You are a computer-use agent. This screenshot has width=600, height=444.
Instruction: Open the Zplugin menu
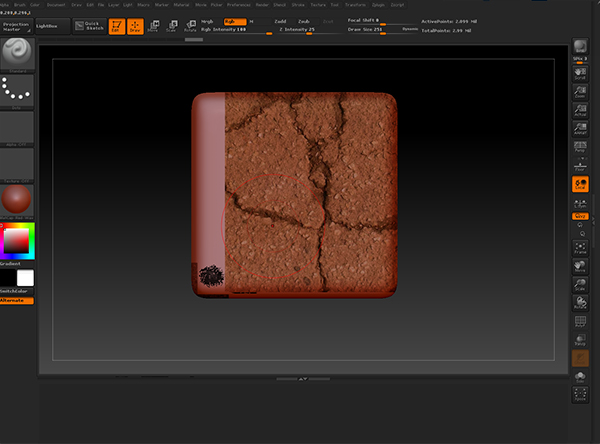378,5
